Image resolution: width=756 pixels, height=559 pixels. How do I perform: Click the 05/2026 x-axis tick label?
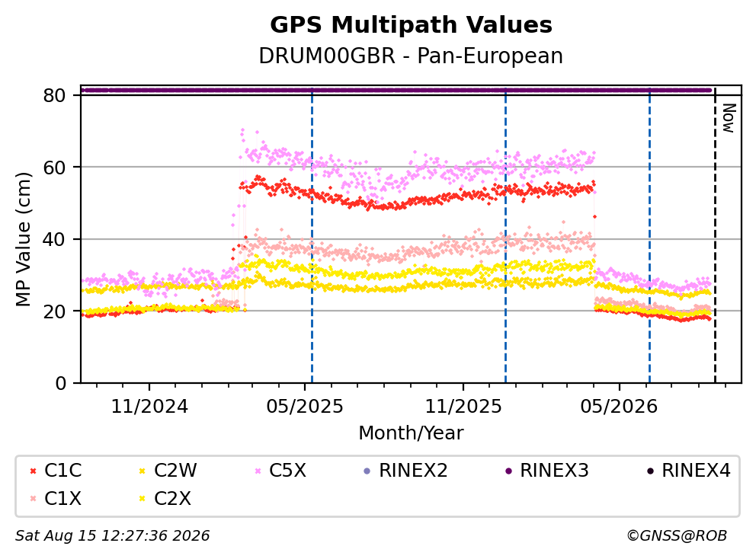[619, 407]
